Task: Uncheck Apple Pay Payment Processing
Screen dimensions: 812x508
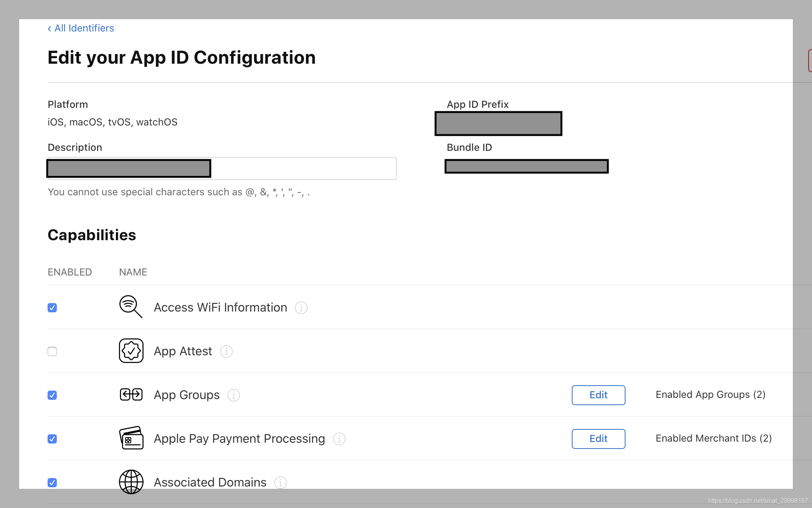Action: 52,439
